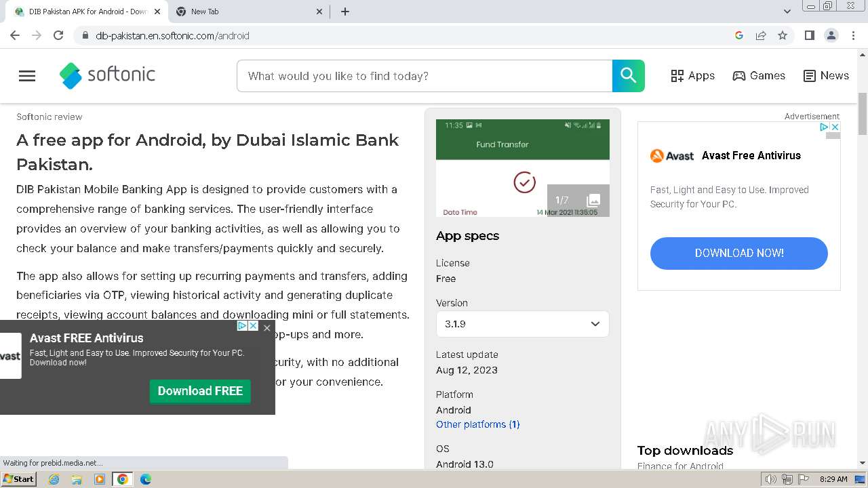Close the New Tab tab
The image size is (868, 488).
[320, 12]
